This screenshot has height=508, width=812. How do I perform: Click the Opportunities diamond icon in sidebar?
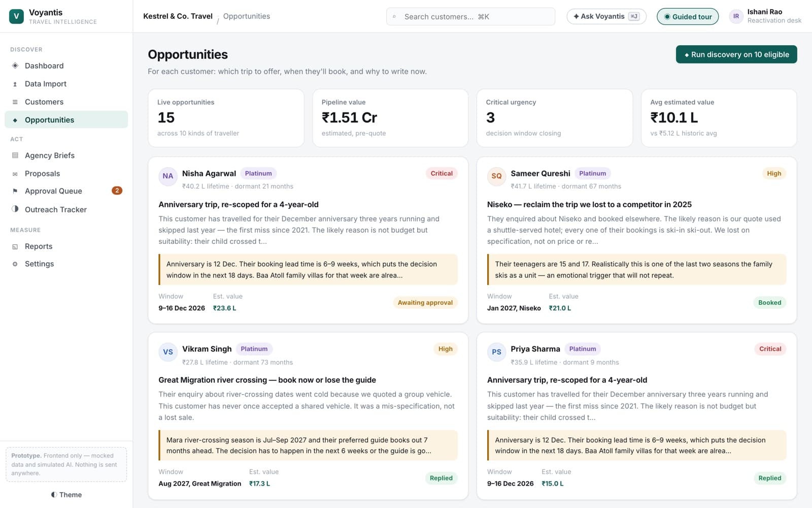[x=15, y=120]
